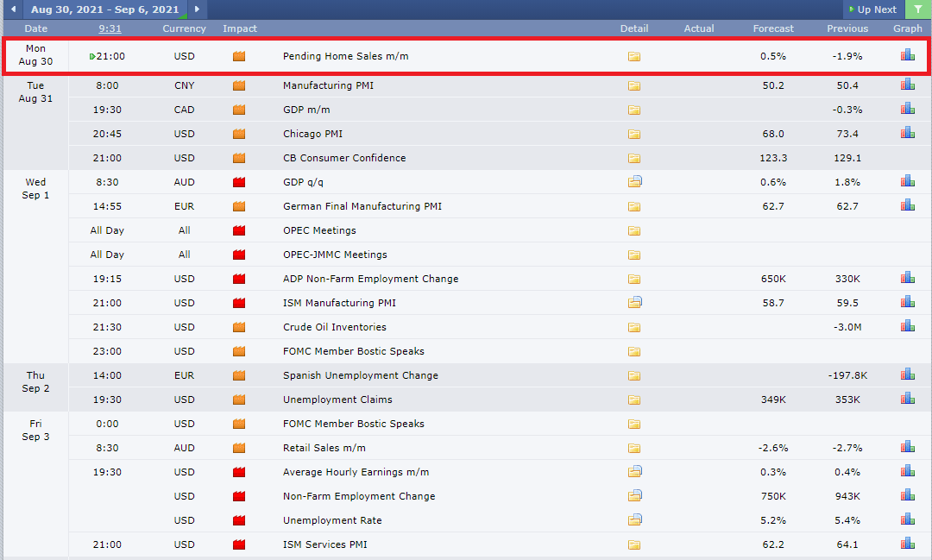Show graph for German Final Manufacturing PMI
The width and height of the screenshot is (932, 560).
pyautogui.click(x=908, y=205)
